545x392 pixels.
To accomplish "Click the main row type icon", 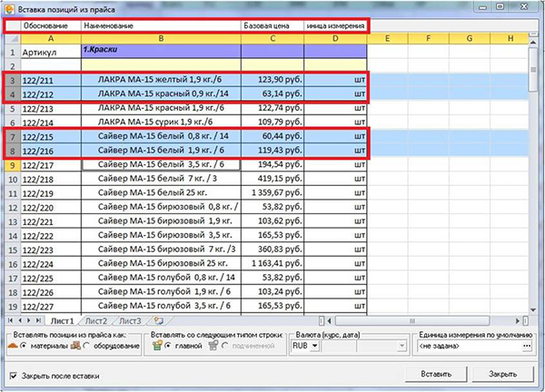I will coord(157,346).
